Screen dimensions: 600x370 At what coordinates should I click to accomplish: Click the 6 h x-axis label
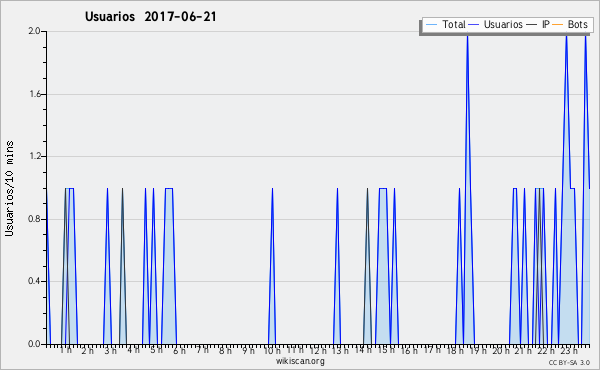click(x=179, y=350)
